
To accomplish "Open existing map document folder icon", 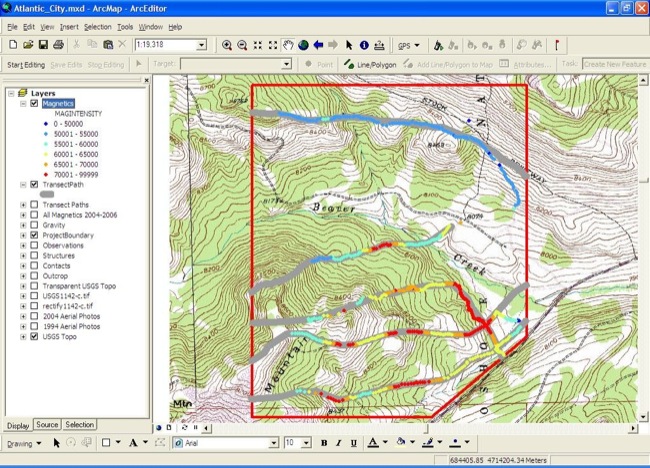I will 28,45.
